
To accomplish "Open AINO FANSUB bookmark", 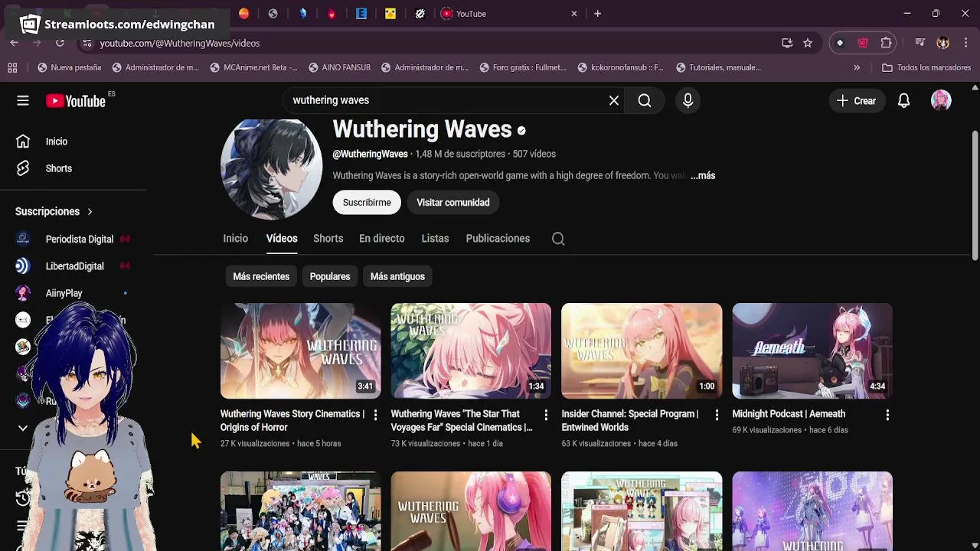I will pyautogui.click(x=339, y=67).
